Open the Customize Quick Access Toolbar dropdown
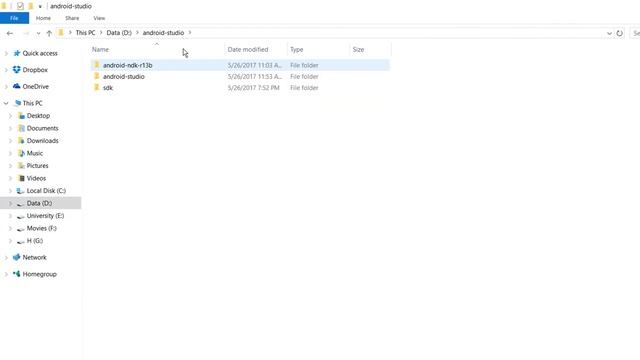Image resolution: width=640 pixels, height=360 pixels. [40, 7]
